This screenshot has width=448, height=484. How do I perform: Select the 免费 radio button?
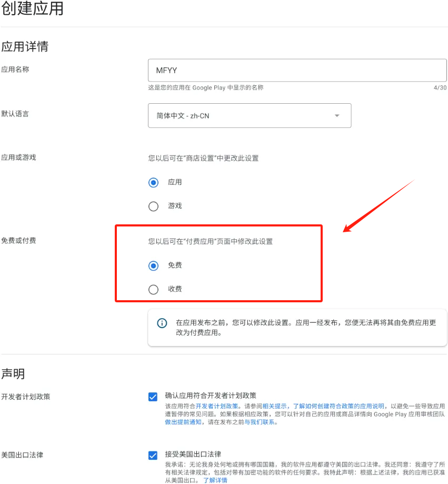click(x=153, y=266)
